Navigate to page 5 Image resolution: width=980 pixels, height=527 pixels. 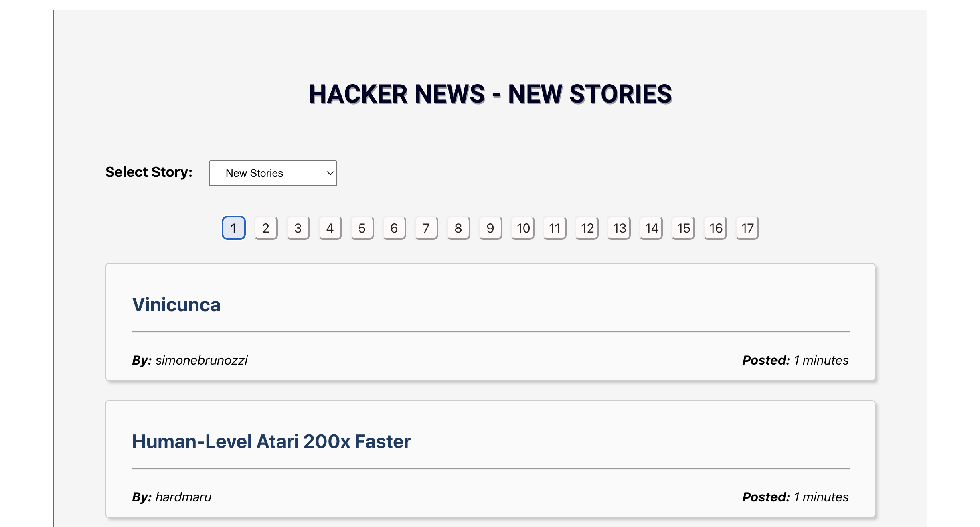point(362,228)
